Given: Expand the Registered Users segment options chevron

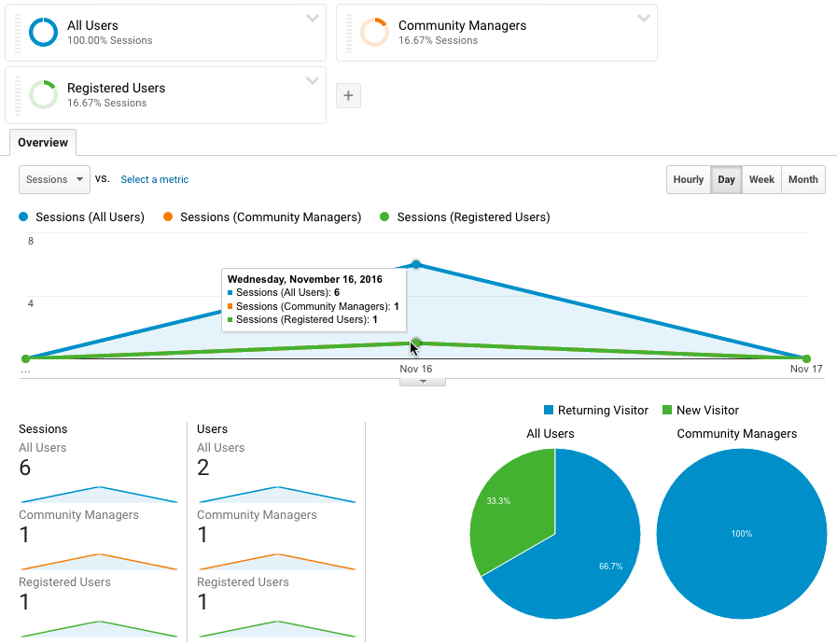Looking at the screenshot, I should 313,81.
